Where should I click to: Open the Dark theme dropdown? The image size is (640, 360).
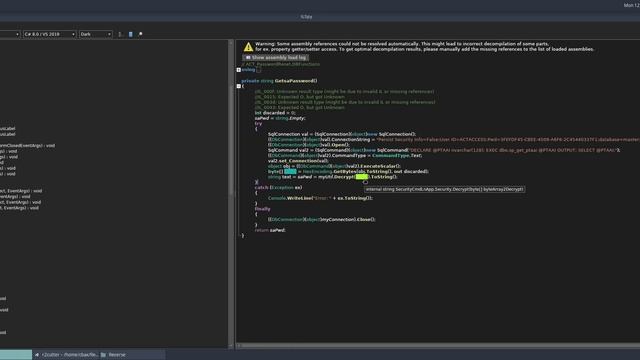[96, 34]
